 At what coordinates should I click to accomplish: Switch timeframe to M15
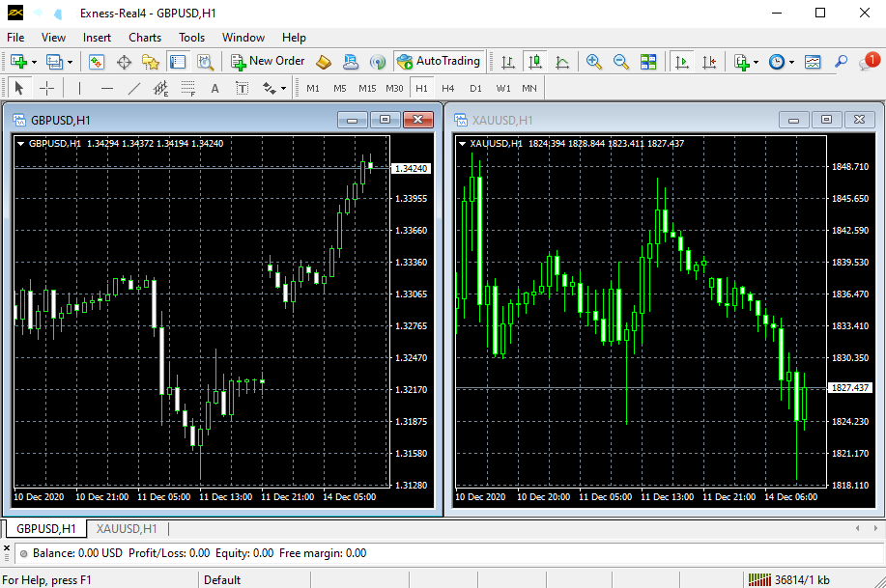coord(370,88)
